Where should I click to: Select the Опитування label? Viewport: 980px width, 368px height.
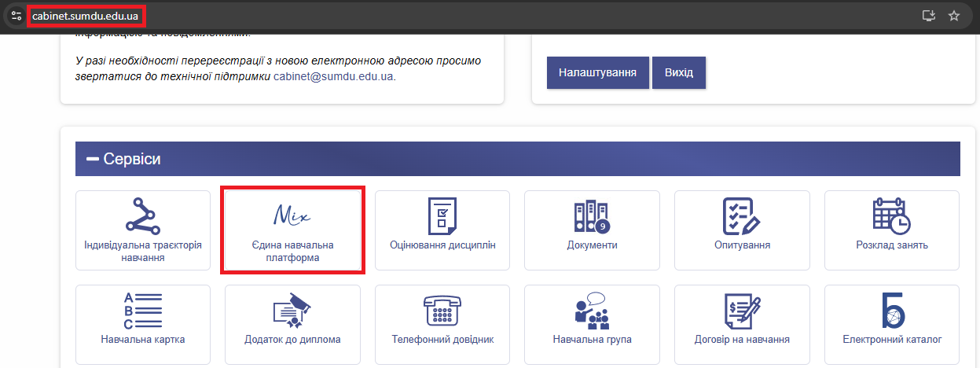742,245
